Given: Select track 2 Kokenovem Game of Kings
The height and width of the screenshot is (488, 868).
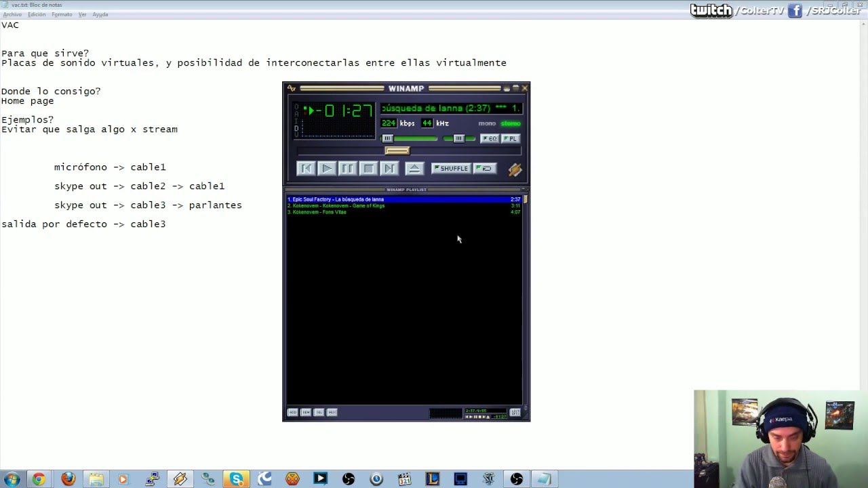Looking at the screenshot, I should point(403,205).
